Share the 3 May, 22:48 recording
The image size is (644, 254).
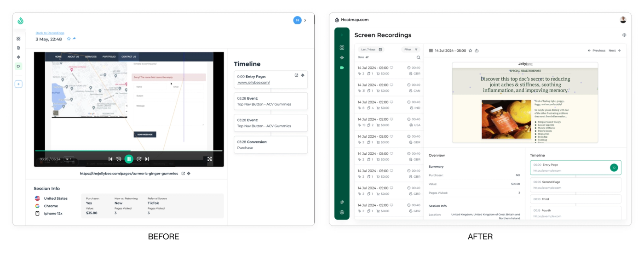[x=74, y=39]
